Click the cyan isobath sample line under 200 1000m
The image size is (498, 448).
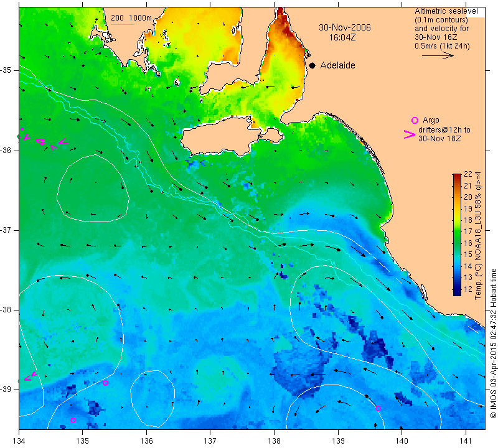123,24
